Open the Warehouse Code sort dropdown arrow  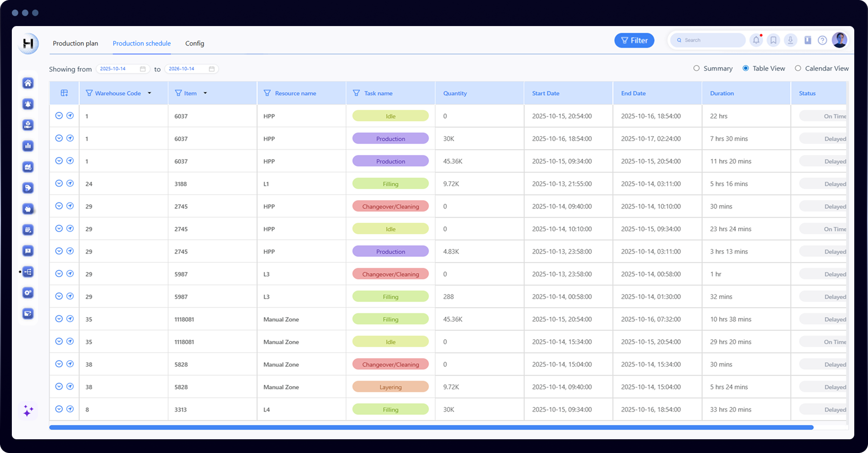tap(150, 93)
